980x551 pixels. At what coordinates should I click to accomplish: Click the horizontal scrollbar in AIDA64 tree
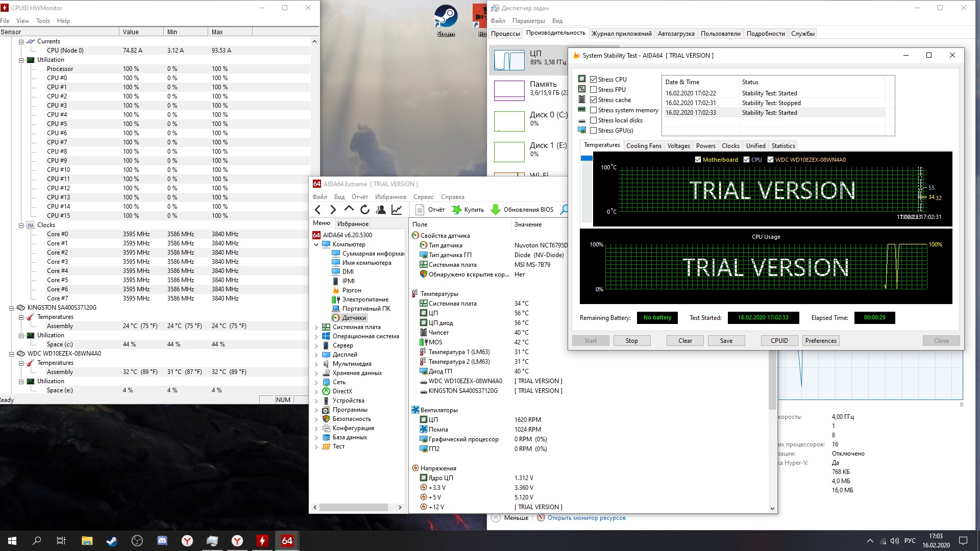click(x=353, y=508)
